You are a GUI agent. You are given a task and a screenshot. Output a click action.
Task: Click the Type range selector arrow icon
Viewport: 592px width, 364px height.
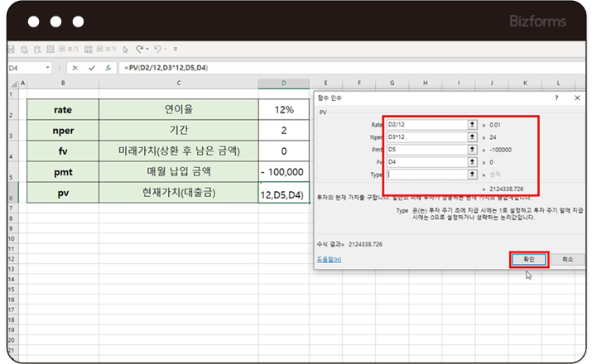472,175
